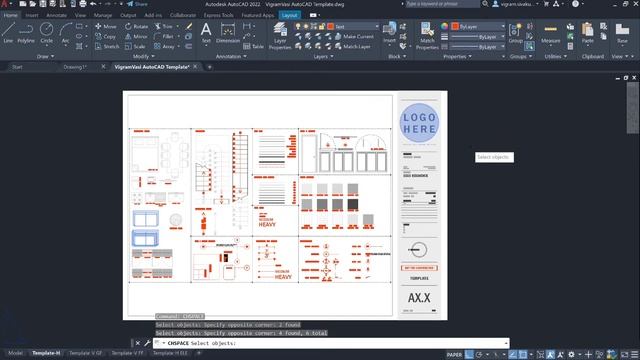Close the VigramVasi AutoCAD Template tab
640x360 pixels.
point(195,67)
